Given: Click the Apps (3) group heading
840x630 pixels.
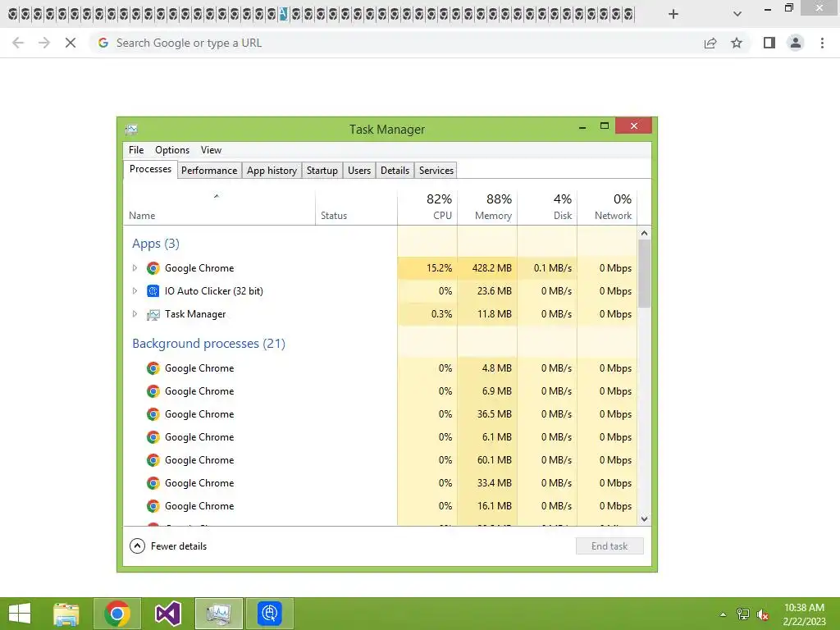Looking at the screenshot, I should pos(155,244).
